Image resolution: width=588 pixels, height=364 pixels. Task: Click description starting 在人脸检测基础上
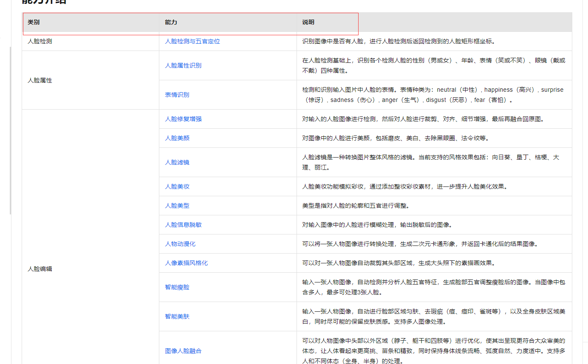[x=434, y=65]
